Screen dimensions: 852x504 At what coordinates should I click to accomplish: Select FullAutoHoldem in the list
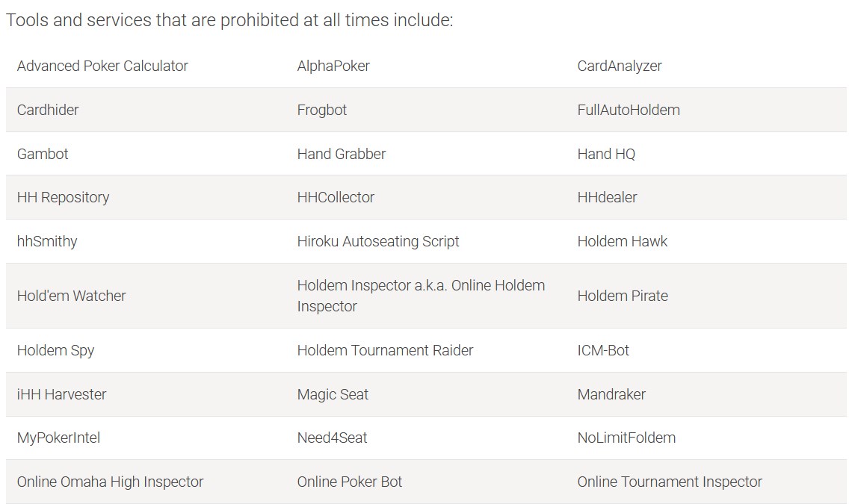[629, 110]
